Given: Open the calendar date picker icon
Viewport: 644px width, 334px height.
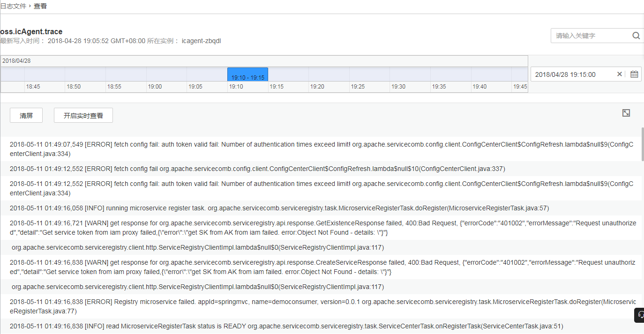Looking at the screenshot, I should click(x=634, y=74).
